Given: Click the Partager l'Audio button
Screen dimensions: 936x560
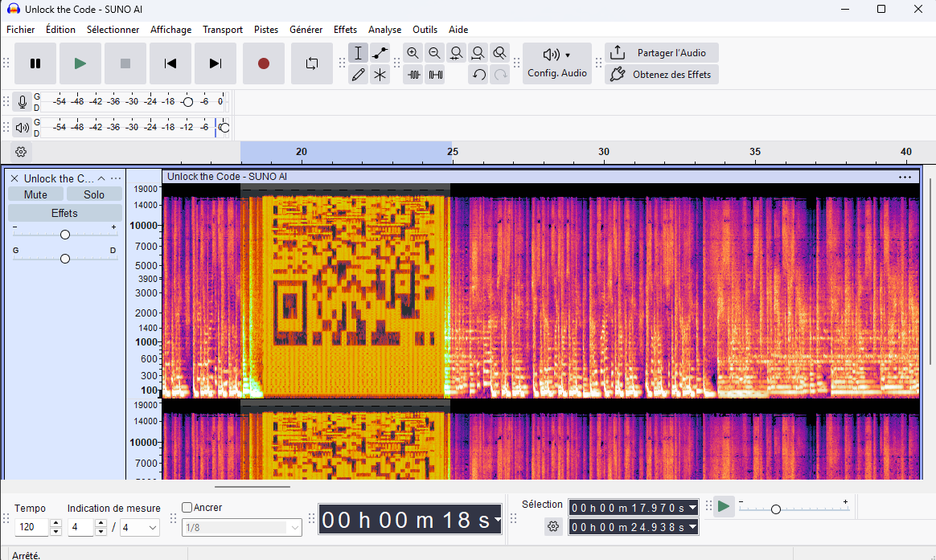Looking at the screenshot, I should click(661, 53).
